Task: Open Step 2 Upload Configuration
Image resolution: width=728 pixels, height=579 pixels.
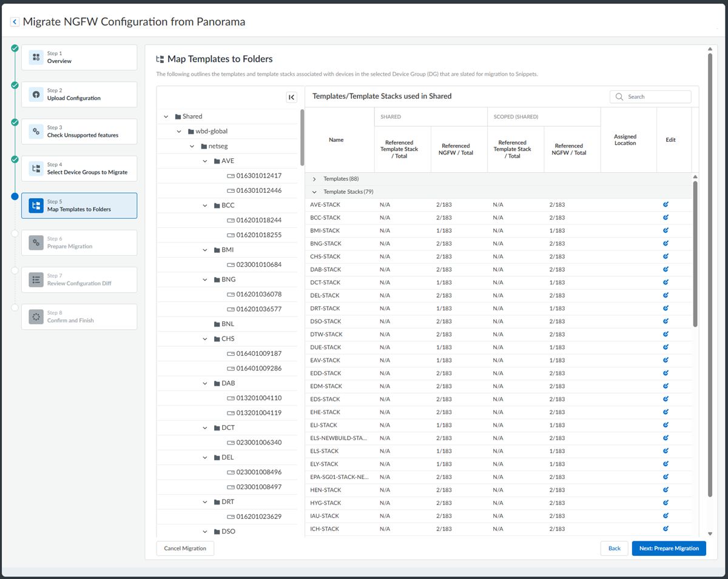Action: [79, 95]
